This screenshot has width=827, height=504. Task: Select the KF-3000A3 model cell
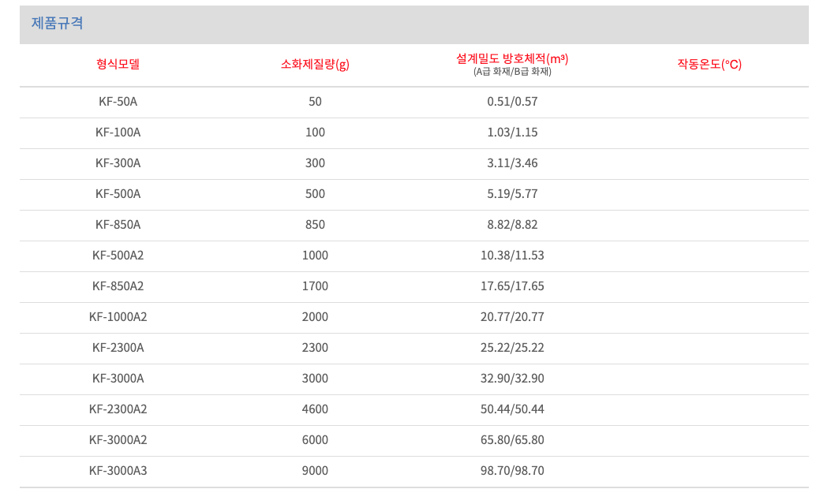pos(118,471)
